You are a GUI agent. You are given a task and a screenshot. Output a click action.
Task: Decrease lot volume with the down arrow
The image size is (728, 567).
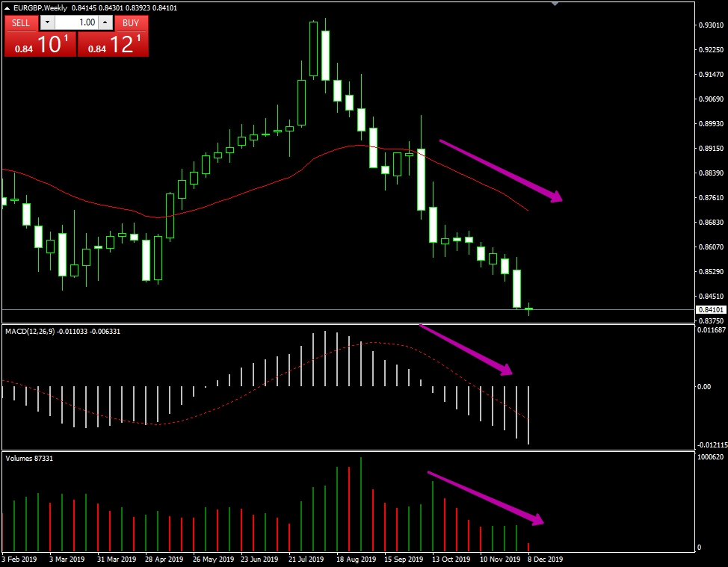48,22
